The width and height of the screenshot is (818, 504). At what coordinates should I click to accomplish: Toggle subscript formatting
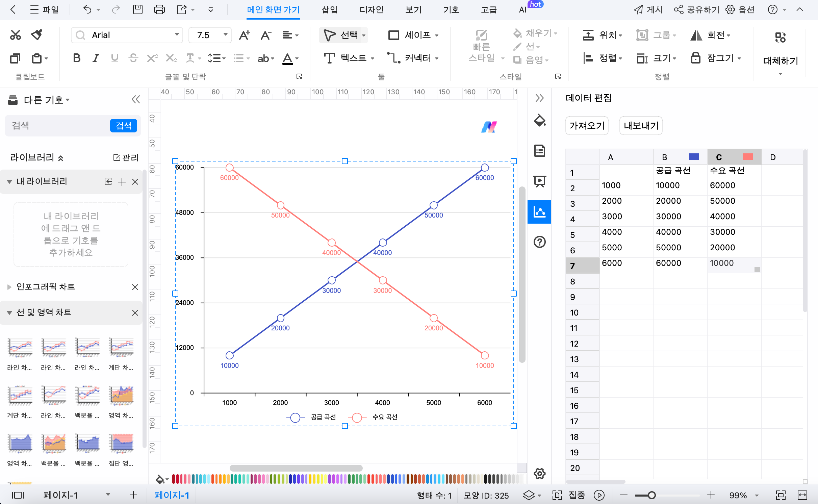coord(171,58)
